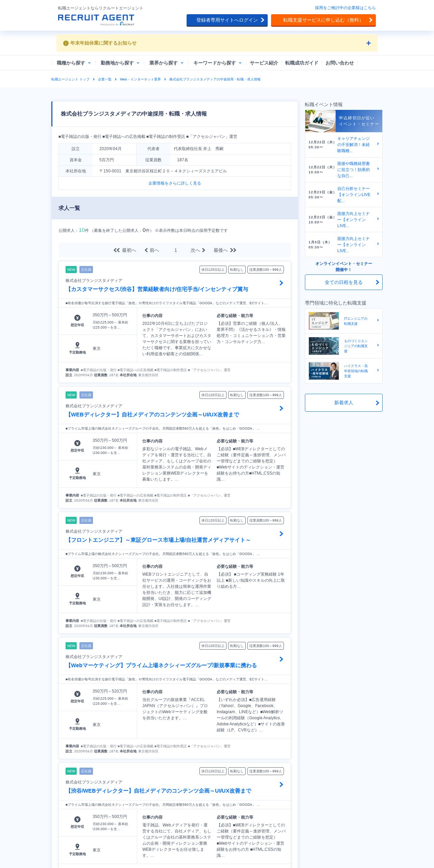This screenshot has height=868, width=434.
Task: Click 新着求人 button
Action: (x=343, y=403)
